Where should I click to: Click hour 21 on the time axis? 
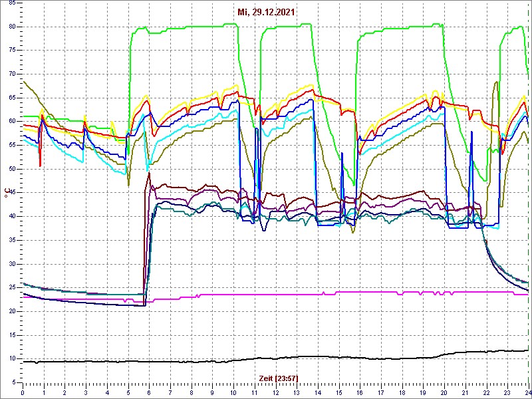coord(465,392)
